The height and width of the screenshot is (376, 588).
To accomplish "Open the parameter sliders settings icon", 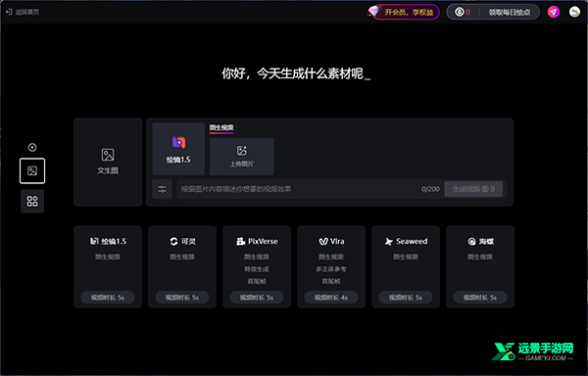I will click(x=162, y=189).
